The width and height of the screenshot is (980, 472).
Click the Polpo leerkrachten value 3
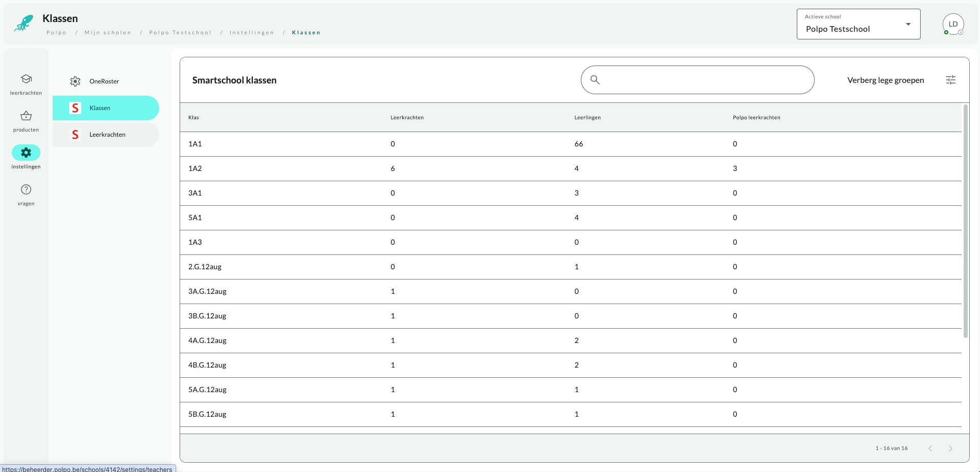(x=735, y=169)
